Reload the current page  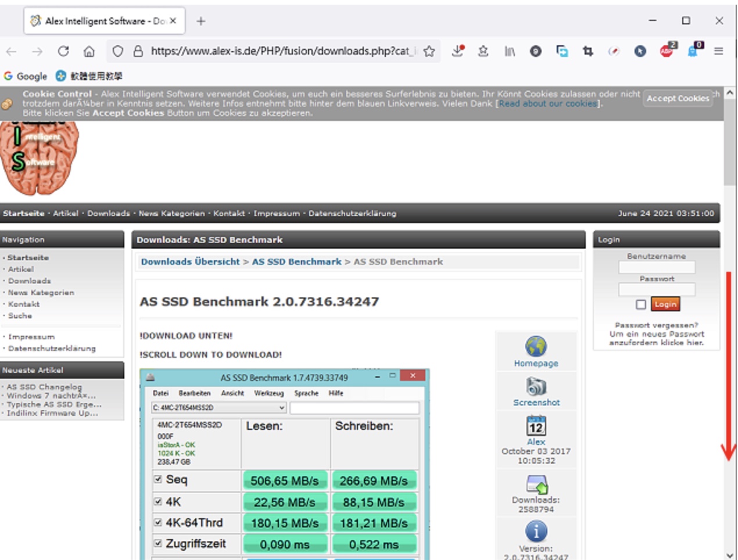point(63,51)
